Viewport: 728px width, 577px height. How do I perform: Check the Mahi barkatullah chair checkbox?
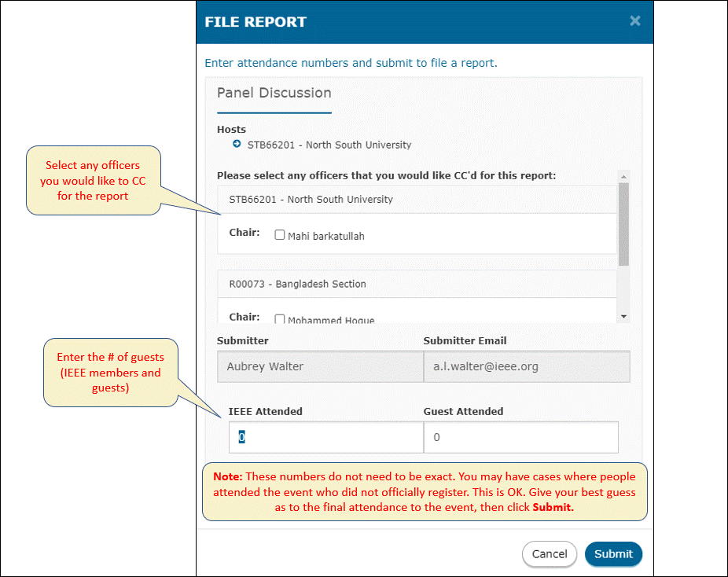(x=280, y=235)
